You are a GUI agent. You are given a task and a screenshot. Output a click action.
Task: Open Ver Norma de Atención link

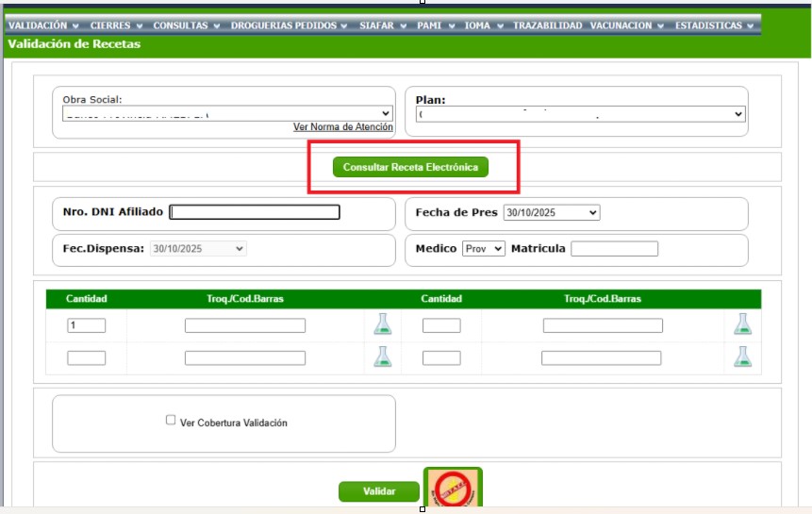click(x=343, y=126)
